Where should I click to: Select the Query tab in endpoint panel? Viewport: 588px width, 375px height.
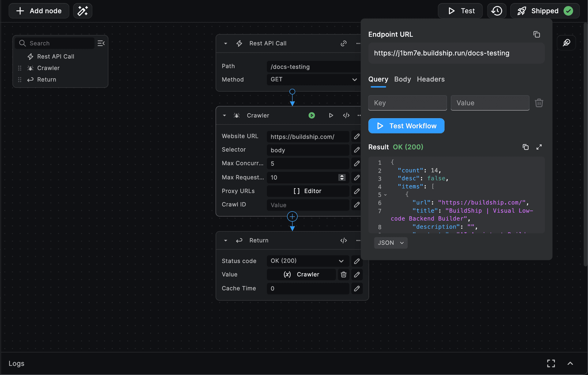pos(379,79)
